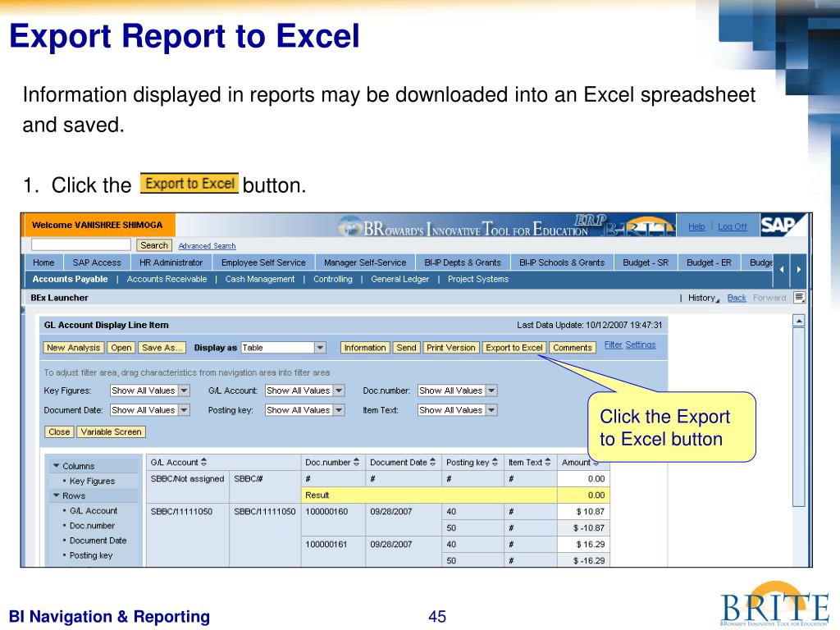Screen dimensions: 840x630
Task: Click the Comments button
Action: click(x=573, y=348)
